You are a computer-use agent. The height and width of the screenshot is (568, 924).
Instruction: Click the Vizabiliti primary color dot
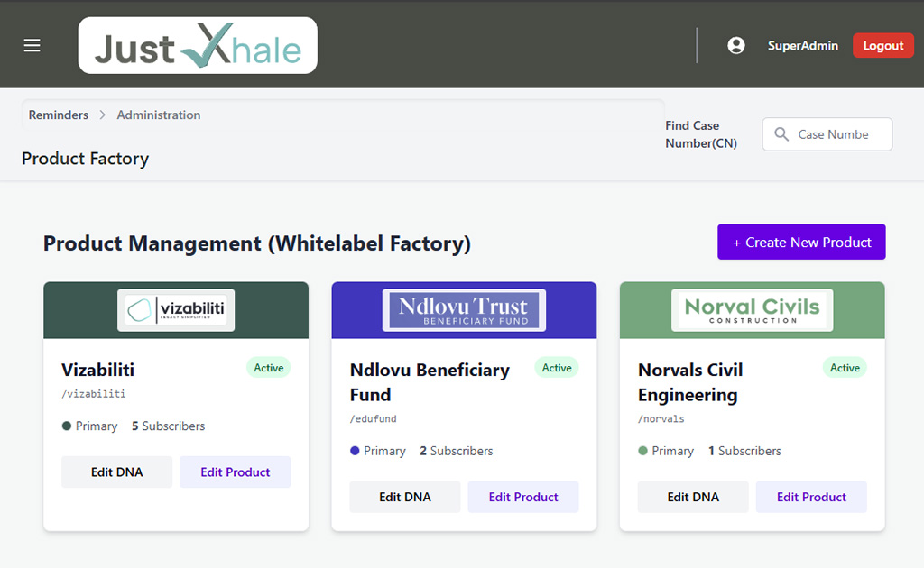[x=67, y=426]
